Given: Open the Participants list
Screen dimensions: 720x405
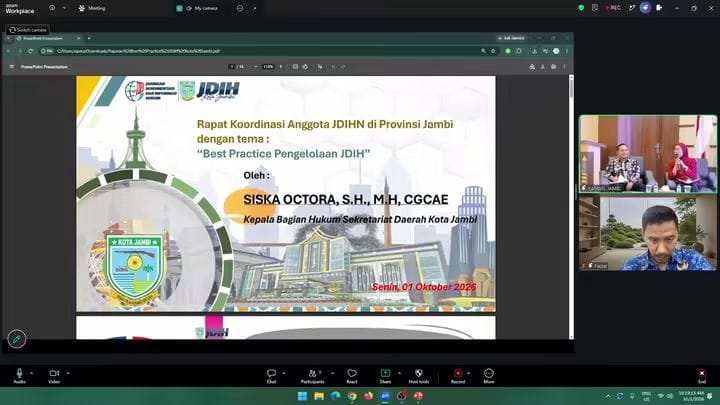Looking at the screenshot, I should pyautogui.click(x=313, y=376).
